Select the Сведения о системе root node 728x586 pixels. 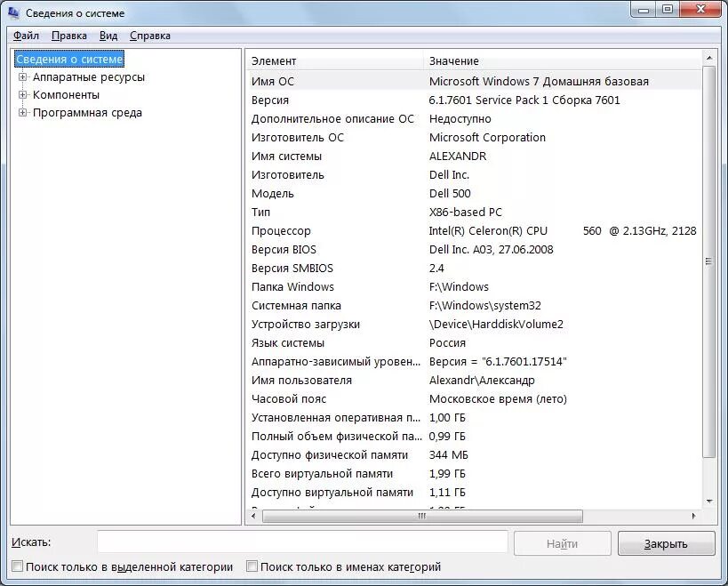point(69,60)
